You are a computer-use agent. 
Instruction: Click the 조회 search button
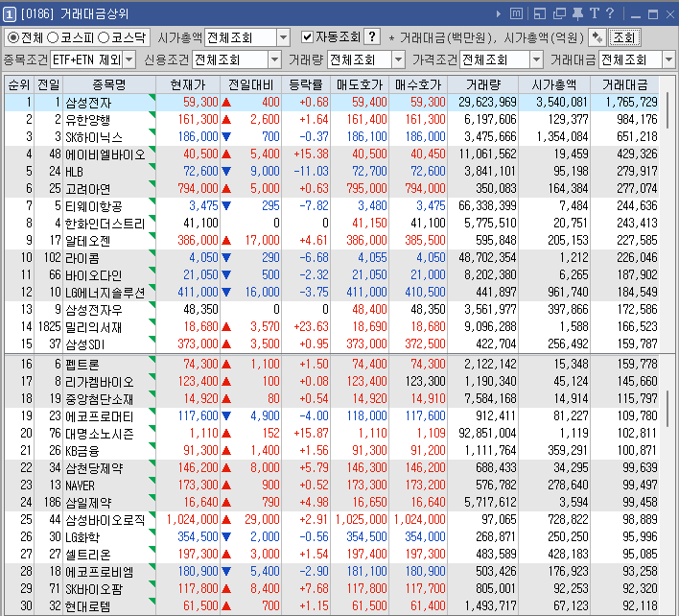[624, 37]
